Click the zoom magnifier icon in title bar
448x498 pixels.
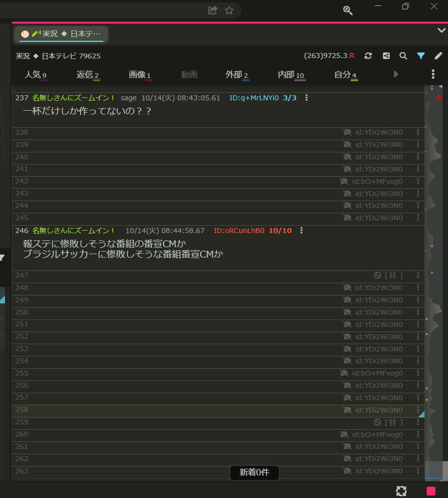(348, 10)
